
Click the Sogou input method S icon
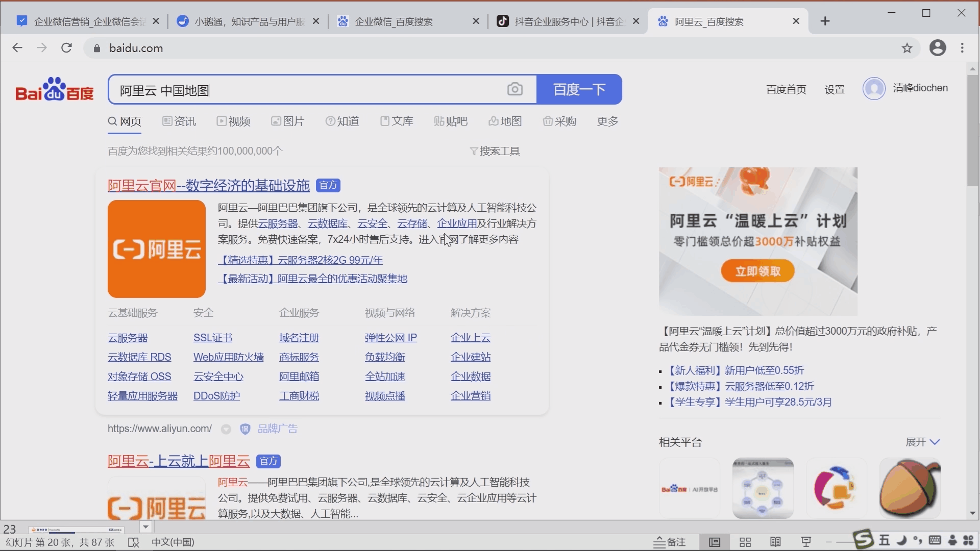tap(864, 539)
